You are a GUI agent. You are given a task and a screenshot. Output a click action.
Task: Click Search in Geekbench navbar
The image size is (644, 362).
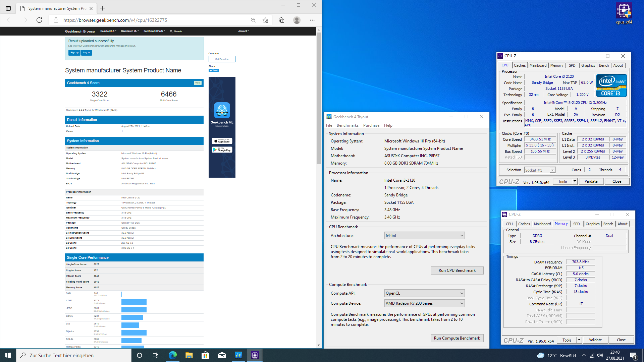click(x=176, y=31)
